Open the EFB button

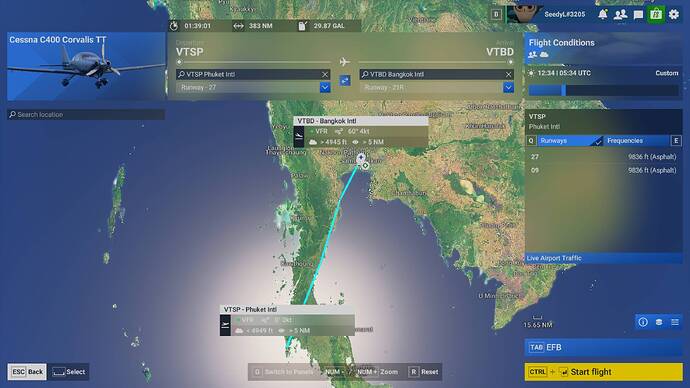coord(603,347)
